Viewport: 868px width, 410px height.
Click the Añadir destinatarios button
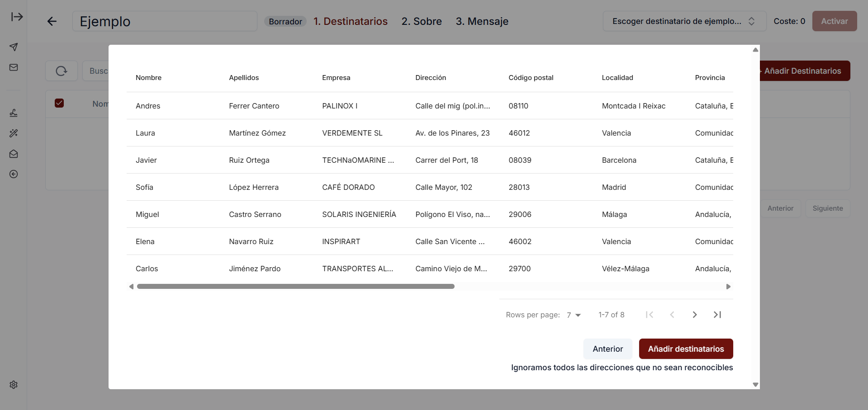tap(685, 349)
